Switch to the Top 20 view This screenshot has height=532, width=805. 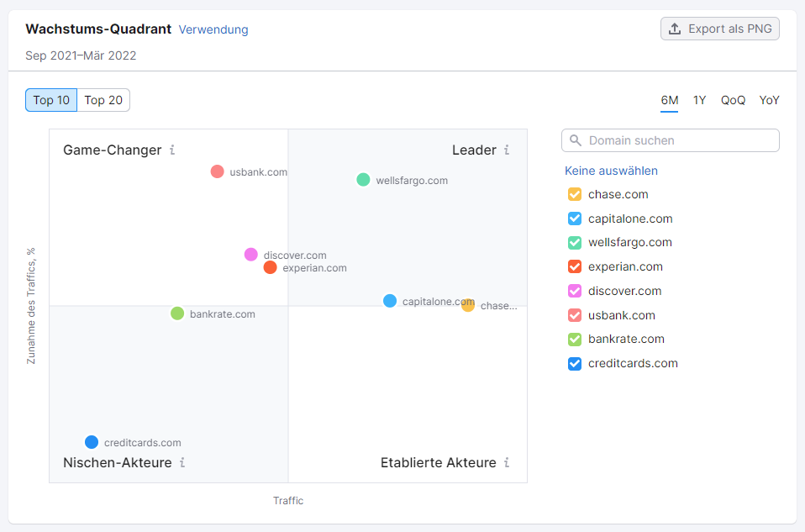[103, 100]
